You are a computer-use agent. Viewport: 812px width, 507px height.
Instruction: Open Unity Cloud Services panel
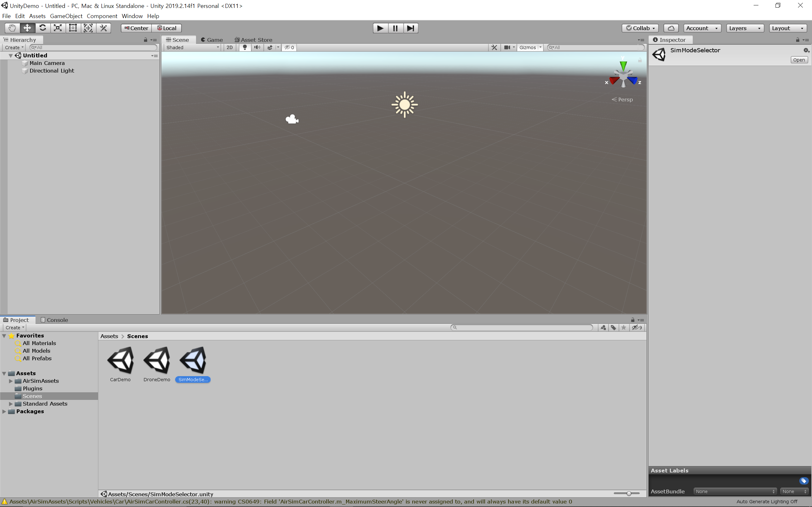point(671,28)
